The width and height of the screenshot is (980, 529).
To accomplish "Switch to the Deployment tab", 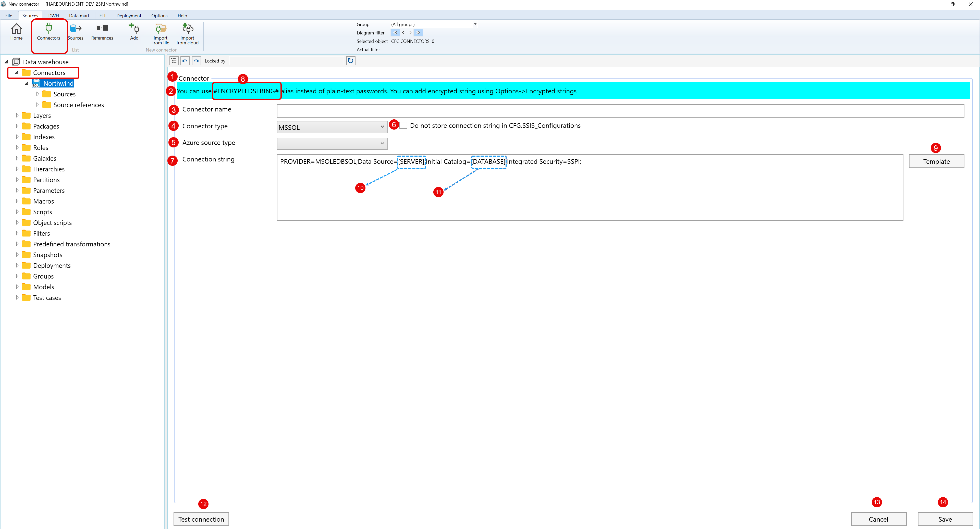I will [129, 16].
